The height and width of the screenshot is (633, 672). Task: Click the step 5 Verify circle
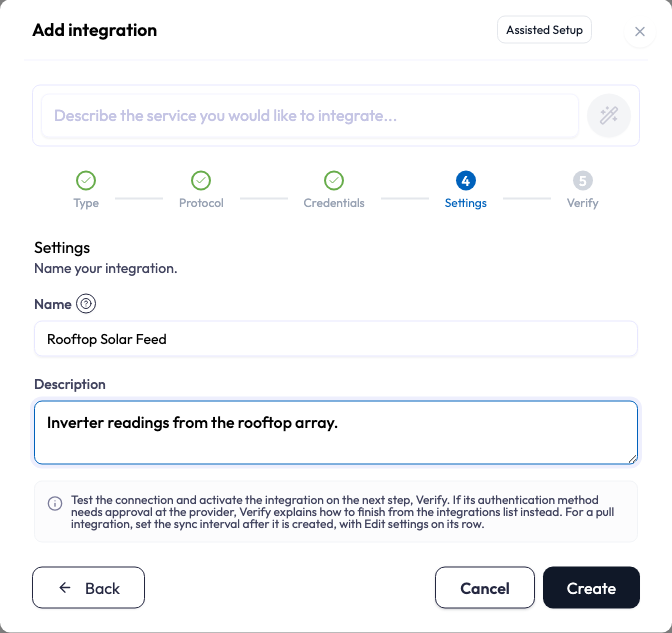(x=582, y=181)
